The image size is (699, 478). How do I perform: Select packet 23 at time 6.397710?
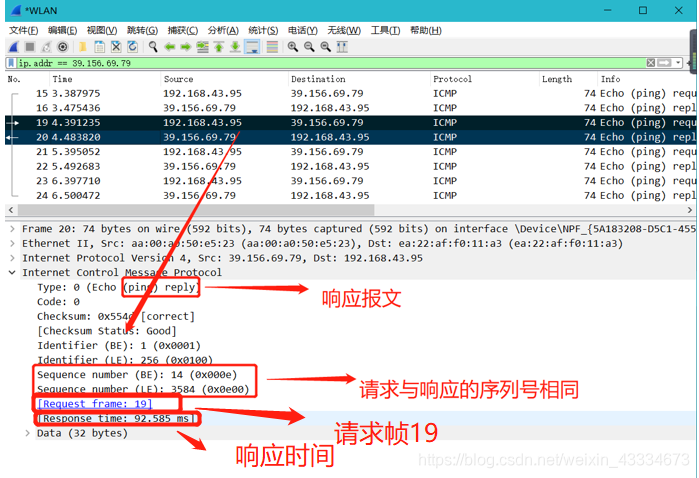tap(350, 181)
